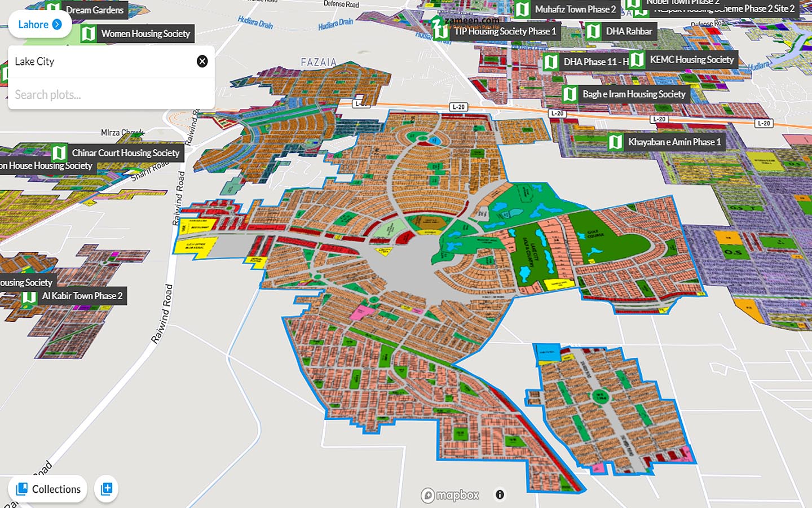This screenshot has width=812, height=508.
Task: Open the Collections panel
Action: 47,489
